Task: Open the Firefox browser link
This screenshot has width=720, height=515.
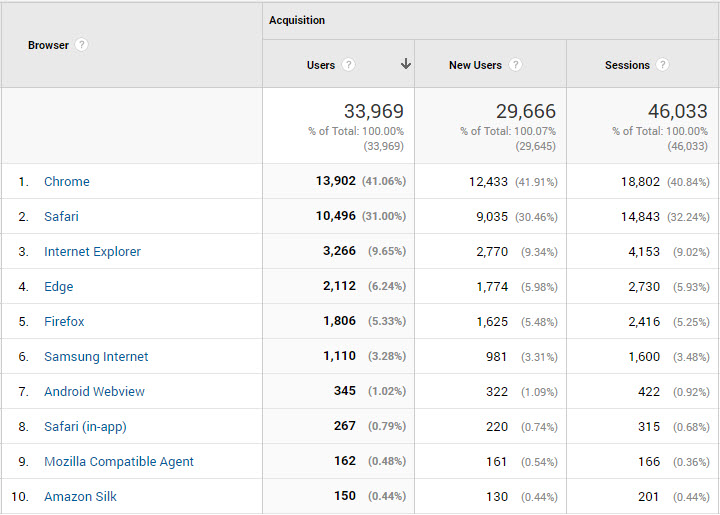Action: (64, 322)
